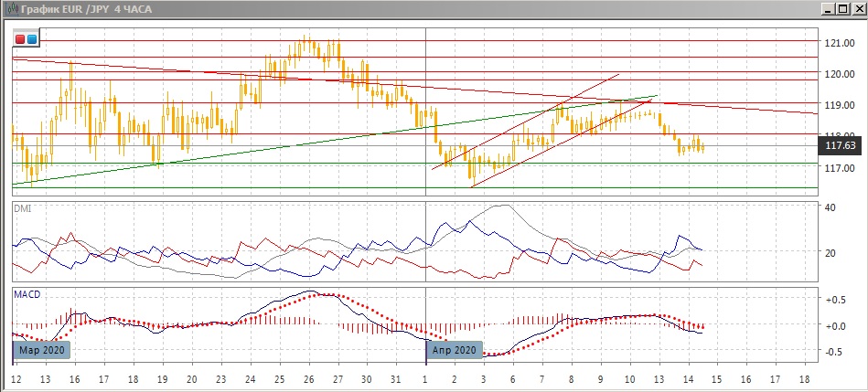
Task: Click the red square button on chart
Action: coord(20,39)
